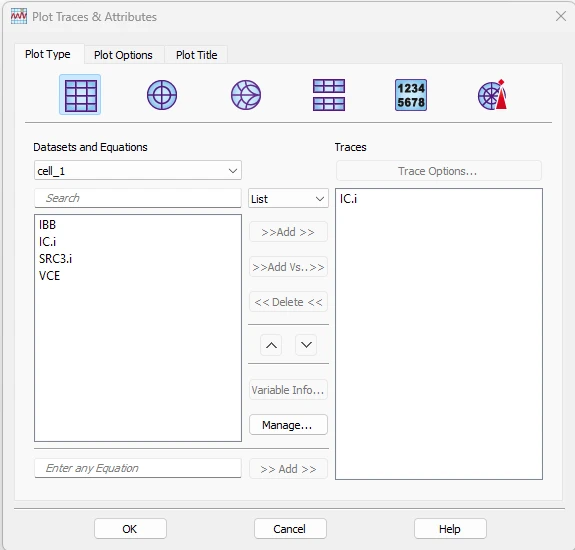The image size is (575, 550).
Task: Click the >>Add Vs..>> button
Action: (x=288, y=267)
